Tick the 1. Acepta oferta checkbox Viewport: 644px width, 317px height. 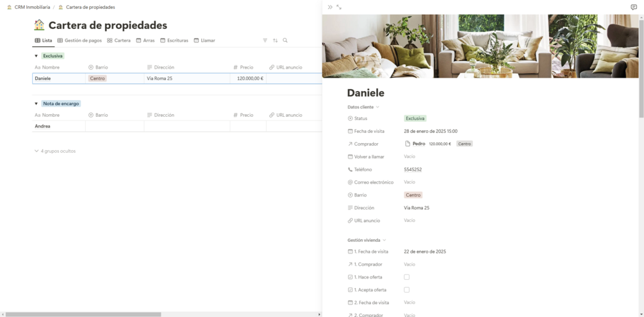coord(407,290)
